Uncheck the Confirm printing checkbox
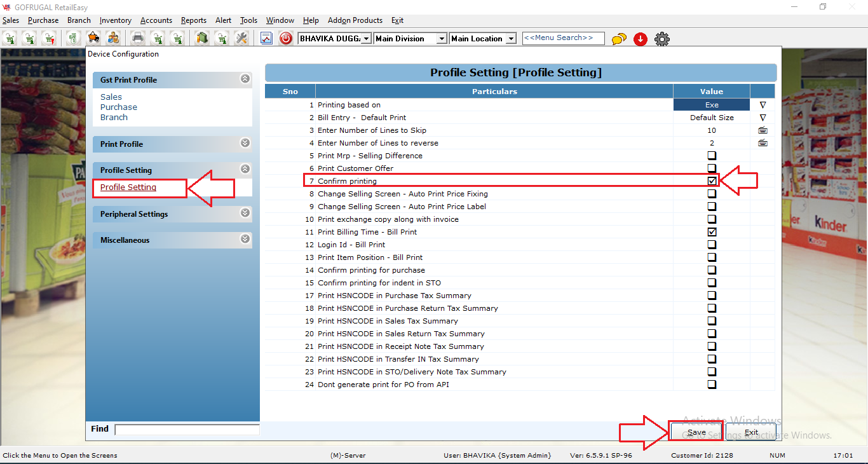The image size is (868, 464). click(712, 181)
